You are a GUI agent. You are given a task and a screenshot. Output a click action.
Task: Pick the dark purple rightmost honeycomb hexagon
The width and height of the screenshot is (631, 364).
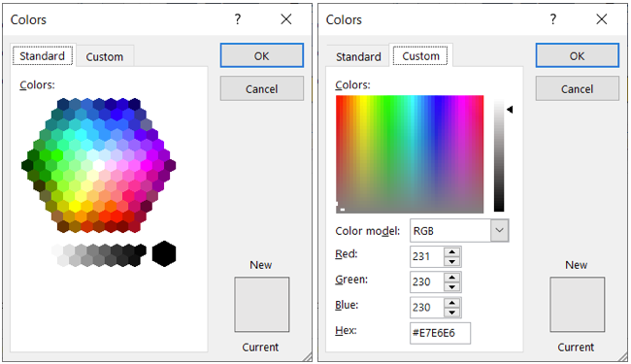click(x=170, y=165)
